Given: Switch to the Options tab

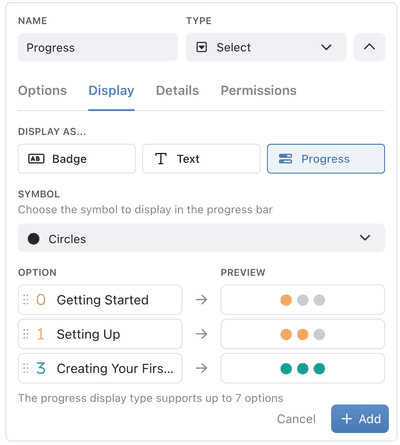Looking at the screenshot, I should (x=42, y=91).
